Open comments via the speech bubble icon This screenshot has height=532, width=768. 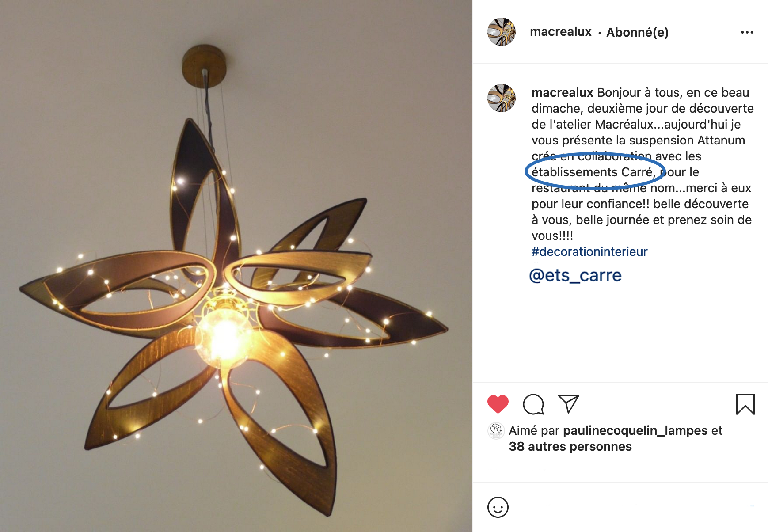[x=533, y=404]
